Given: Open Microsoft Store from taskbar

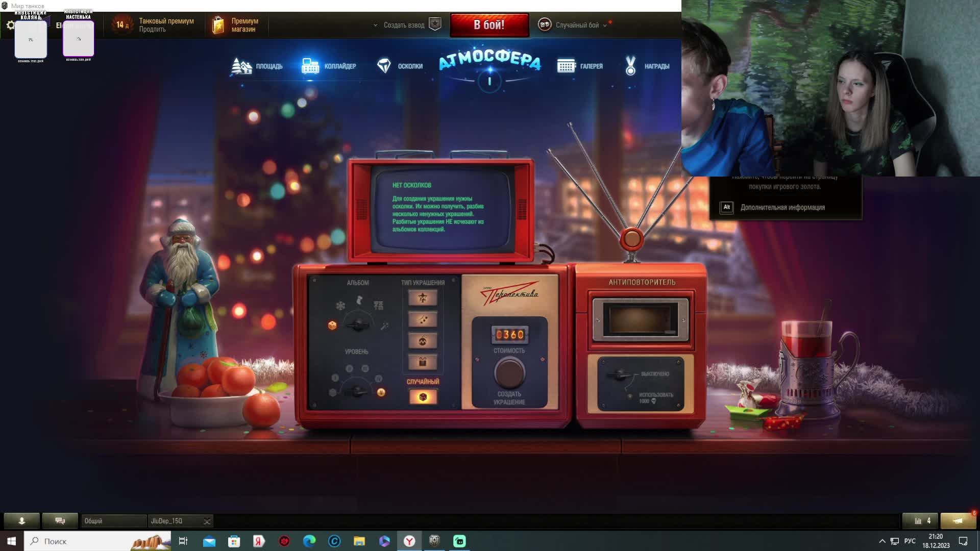Looking at the screenshot, I should point(234,541).
